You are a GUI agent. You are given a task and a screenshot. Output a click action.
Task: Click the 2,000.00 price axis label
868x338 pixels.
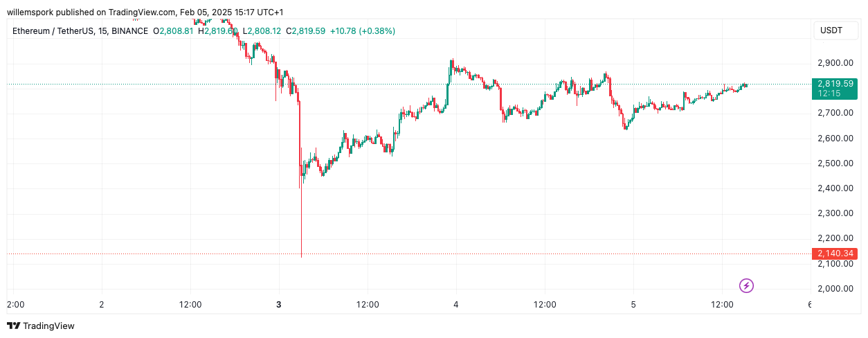pos(835,289)
